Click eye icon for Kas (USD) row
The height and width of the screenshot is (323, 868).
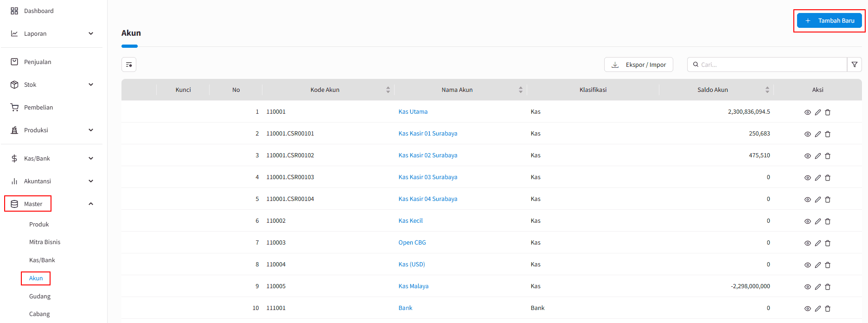807,265
